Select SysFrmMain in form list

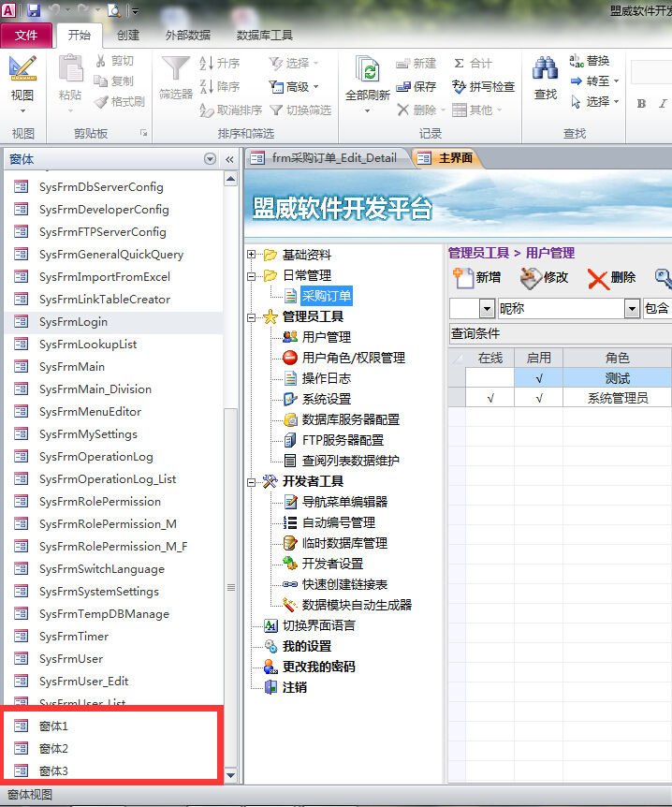[113, 367]
